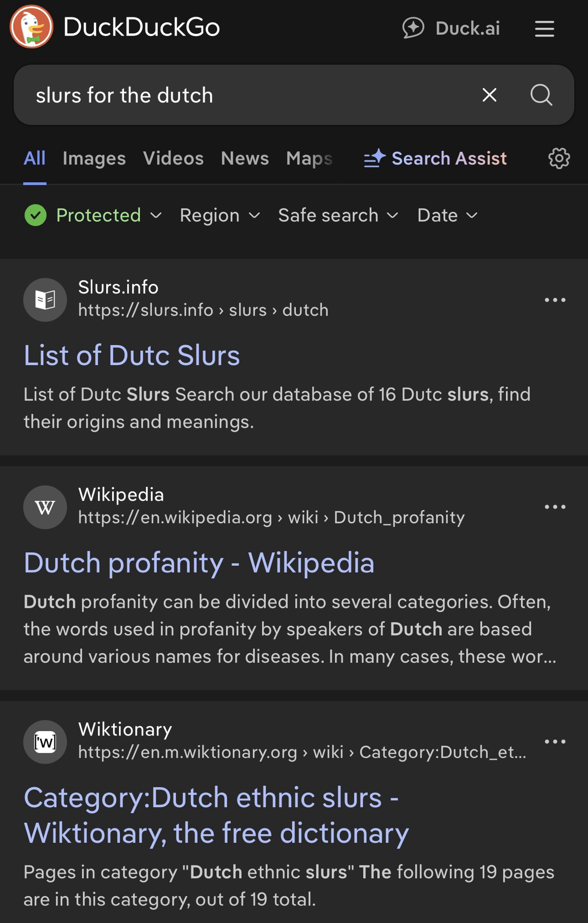Click the Search Assist button
This screenshot has width=588, height=923.
435,159
